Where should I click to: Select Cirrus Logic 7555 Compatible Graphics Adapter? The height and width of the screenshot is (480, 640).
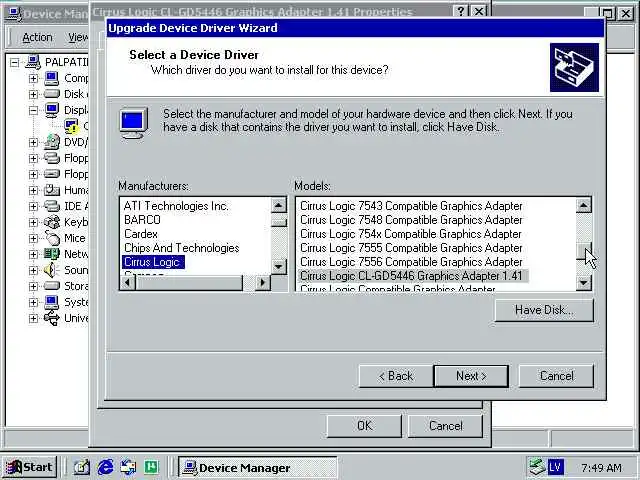click(x=411, y=248)
